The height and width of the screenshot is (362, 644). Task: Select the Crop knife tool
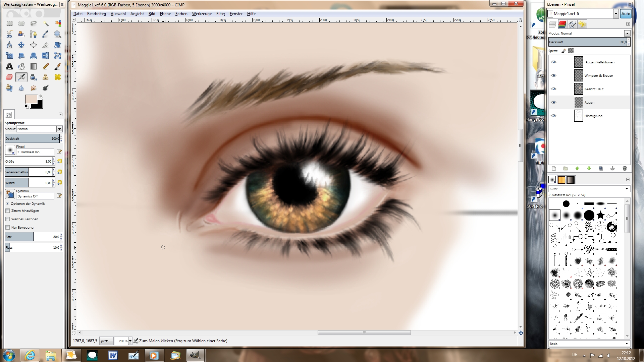[x=46, y=45]
